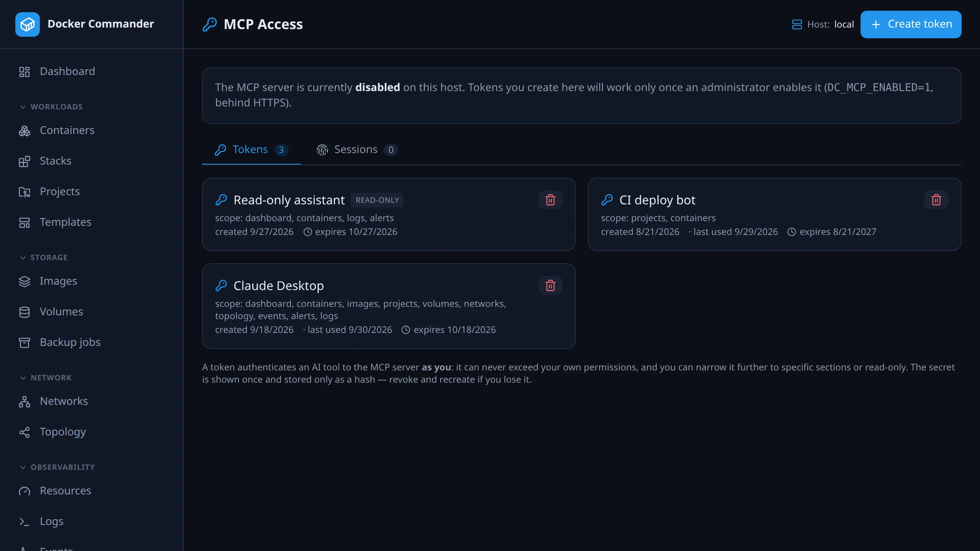This screenshot has width=980, height=551.
Task: Click the Create token button
Action: tap(911, 24)
